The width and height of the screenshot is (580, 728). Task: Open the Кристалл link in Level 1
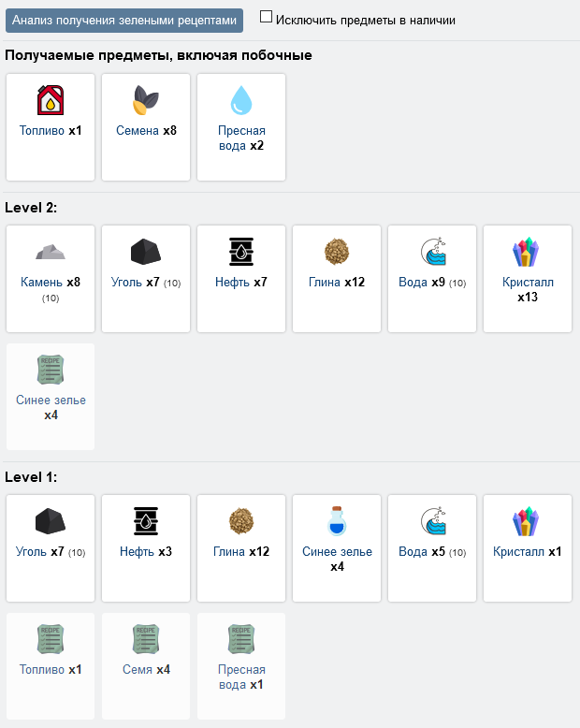[518, 551]
